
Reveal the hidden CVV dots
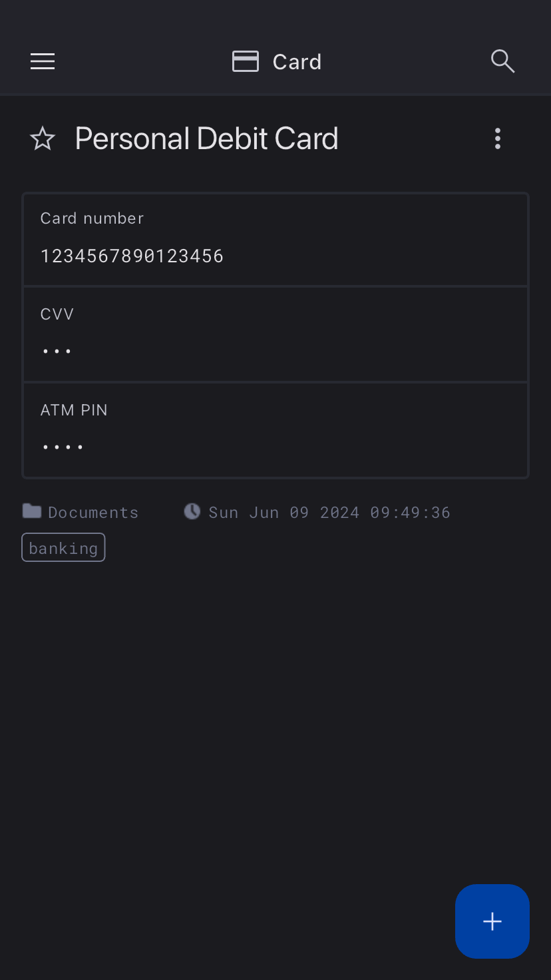pyautogui.click(x=57, y=351)
